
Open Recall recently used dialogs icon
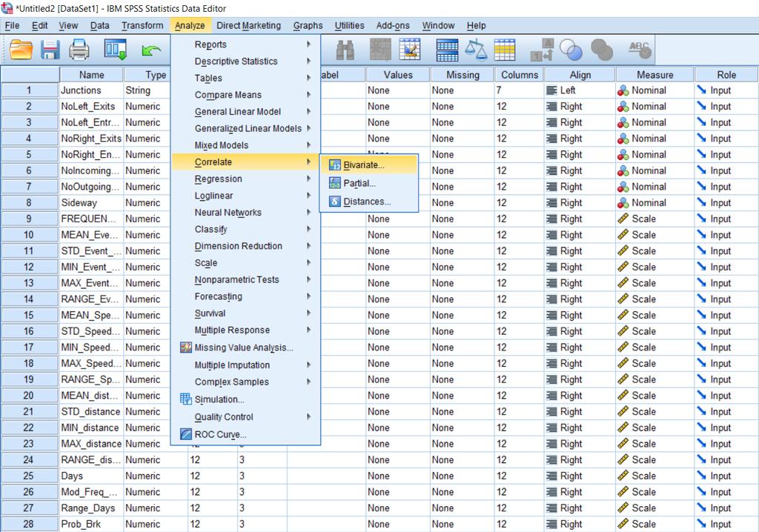(115, 50)
